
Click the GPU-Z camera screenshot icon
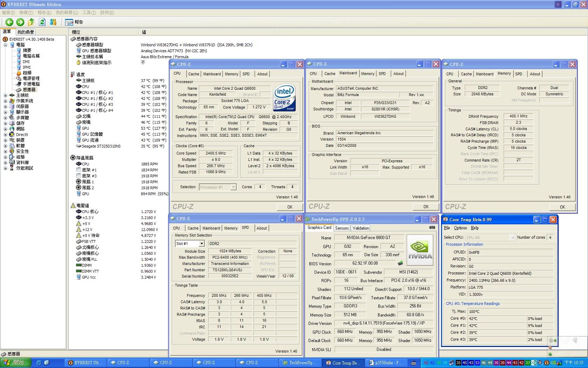[432, 227]
